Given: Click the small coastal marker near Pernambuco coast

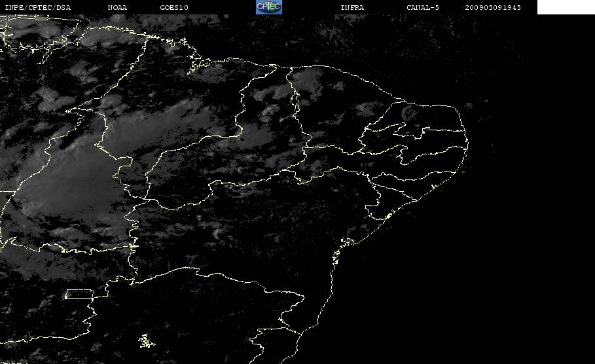Looking at the screenshot, I should point(433,187).
